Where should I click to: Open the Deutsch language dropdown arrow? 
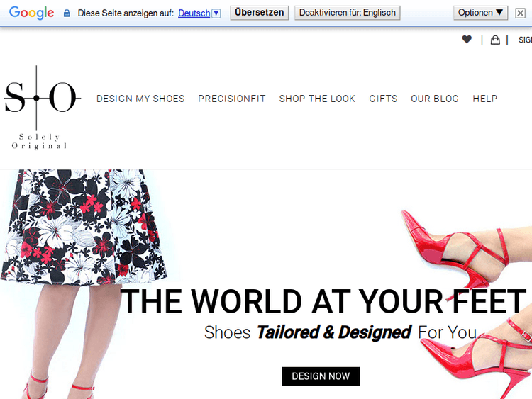[216, 13]
